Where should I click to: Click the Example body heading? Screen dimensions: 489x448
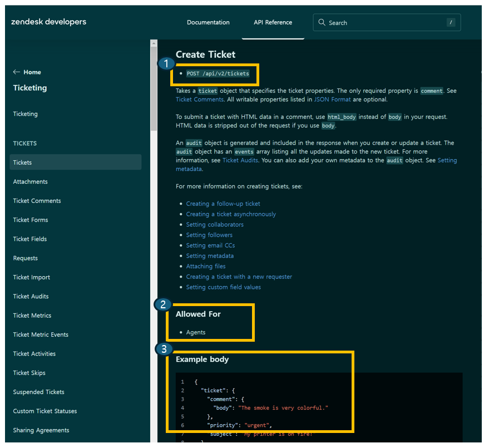pyautogui.click(x=202, y=360)
